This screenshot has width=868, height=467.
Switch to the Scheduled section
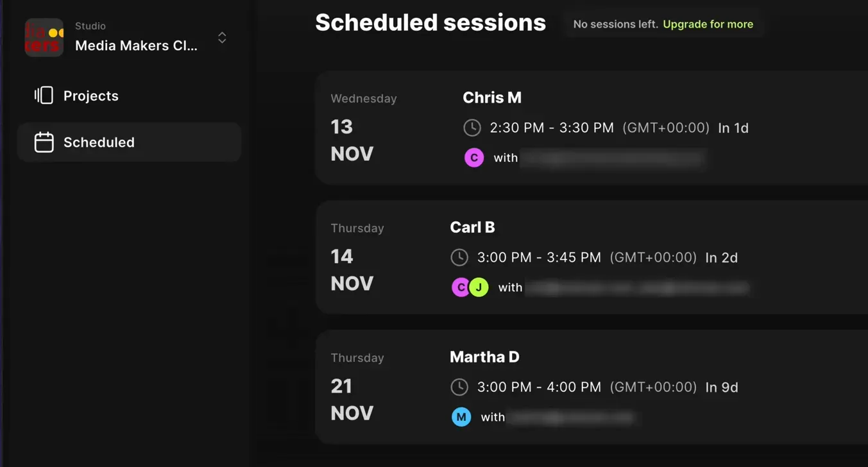99,142
